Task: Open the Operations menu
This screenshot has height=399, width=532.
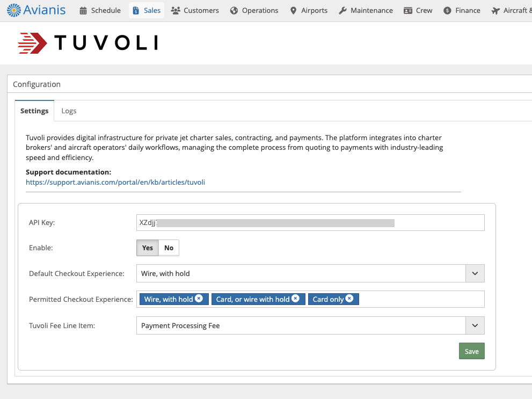Action: tap(254, 11)
